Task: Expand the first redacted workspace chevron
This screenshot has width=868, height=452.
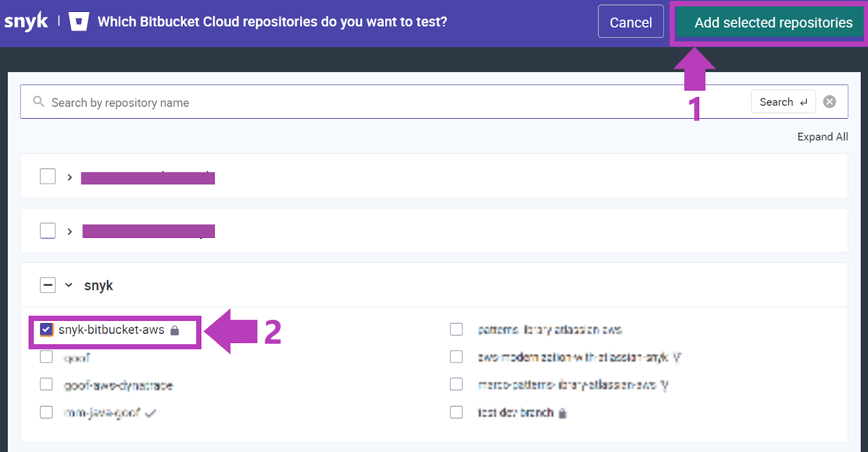Action: [x=69, y=177]
